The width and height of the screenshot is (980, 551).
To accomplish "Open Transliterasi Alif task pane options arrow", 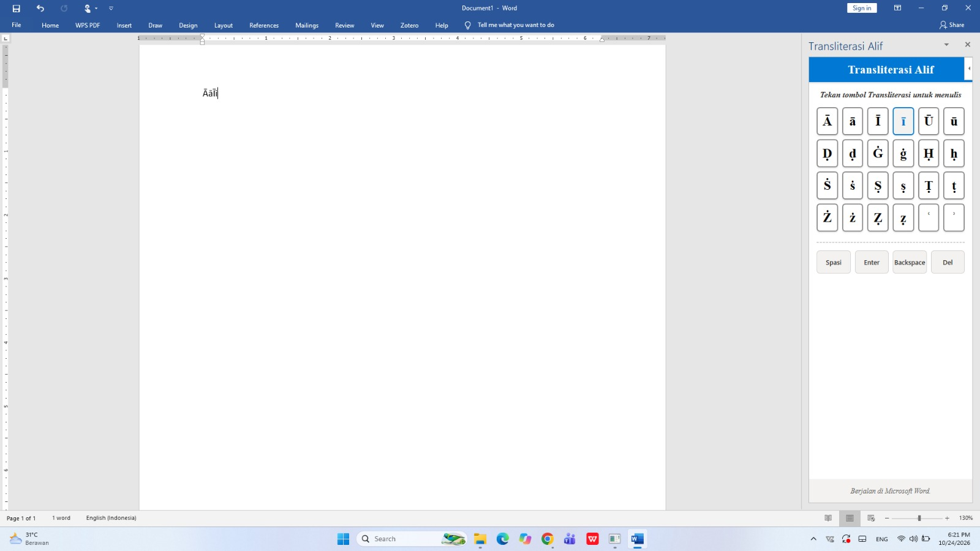I will coord(946,45).
